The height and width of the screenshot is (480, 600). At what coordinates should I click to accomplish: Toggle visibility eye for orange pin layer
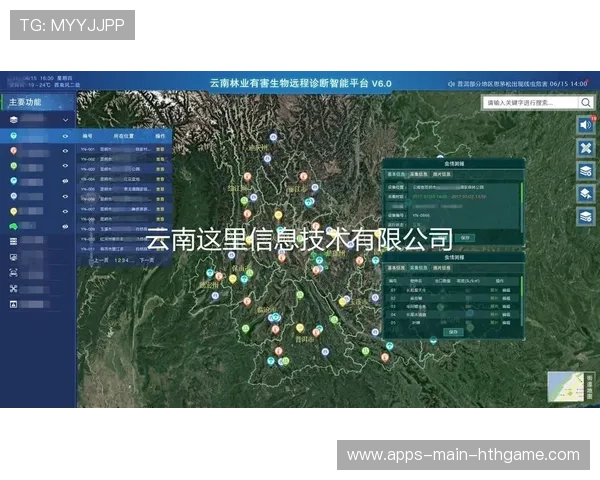65,151
